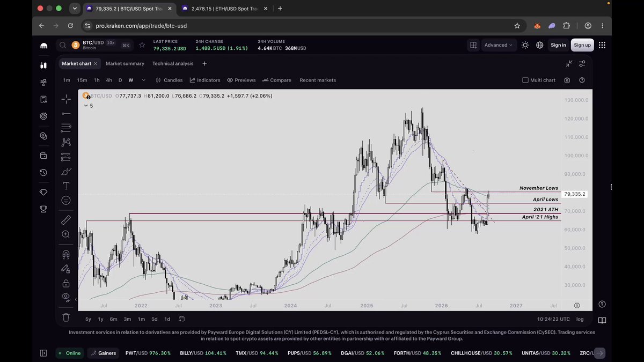Reload the page in Chrome
Screen dimensions: 644x362
click(70, 26)
